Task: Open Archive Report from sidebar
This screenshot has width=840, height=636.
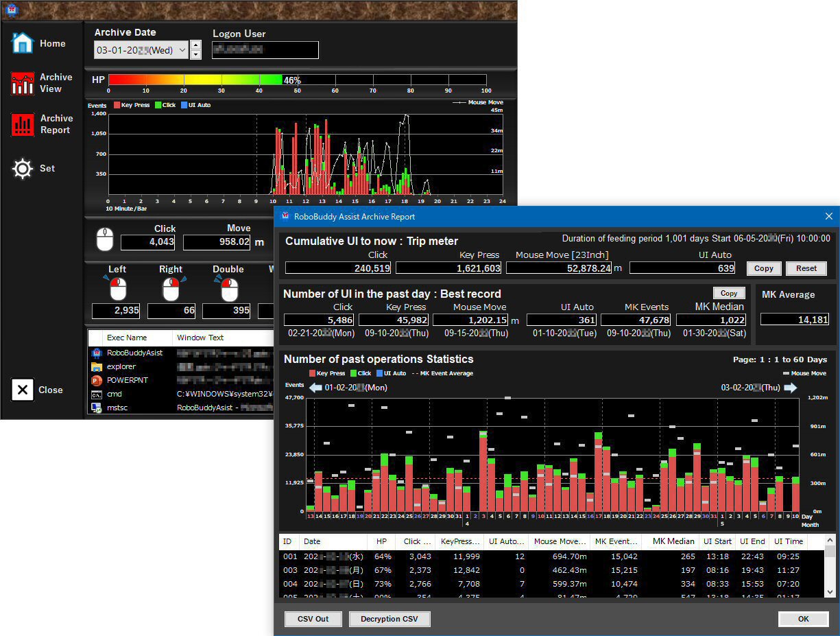Action: coord(23,124)
